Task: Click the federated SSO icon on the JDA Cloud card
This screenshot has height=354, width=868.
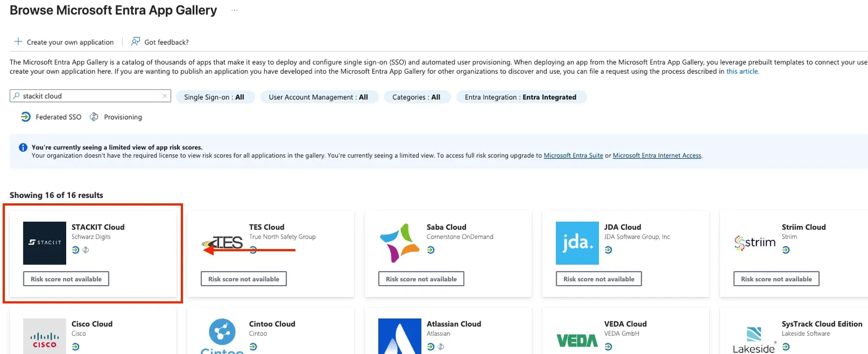Action: point(608,250)
